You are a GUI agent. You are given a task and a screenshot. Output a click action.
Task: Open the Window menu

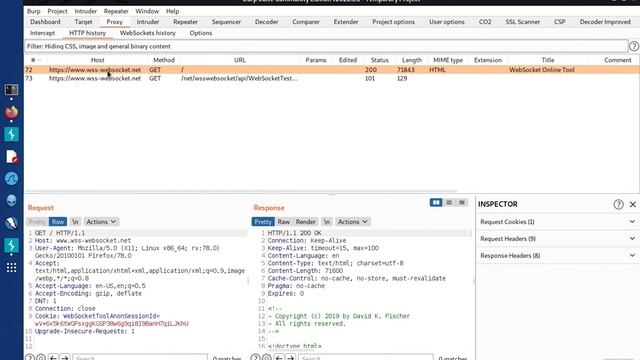point(147,11)
